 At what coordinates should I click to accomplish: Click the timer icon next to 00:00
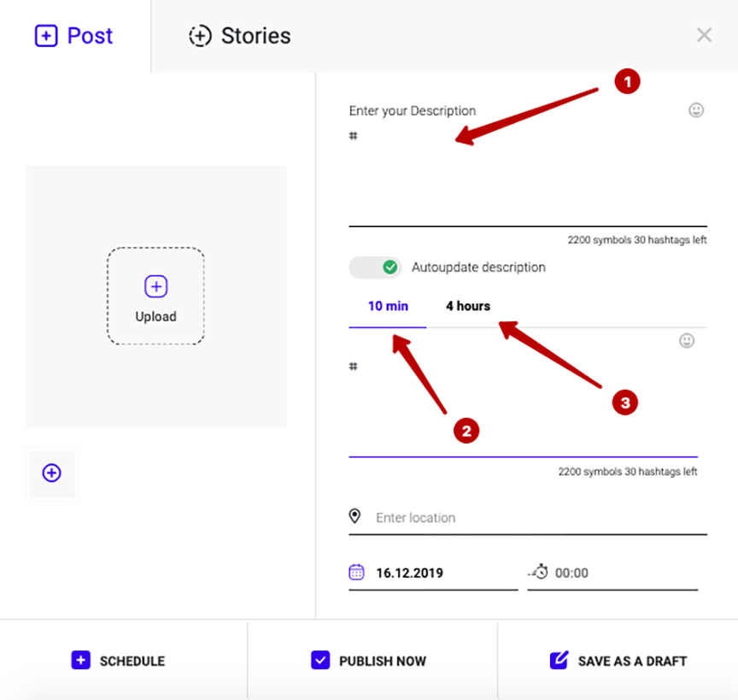538,572
